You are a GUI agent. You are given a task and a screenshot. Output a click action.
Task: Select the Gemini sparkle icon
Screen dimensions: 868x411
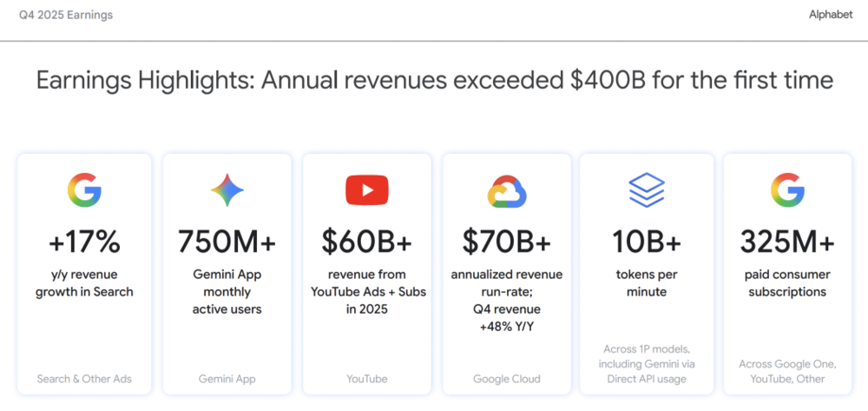click(x=227, y=189)
